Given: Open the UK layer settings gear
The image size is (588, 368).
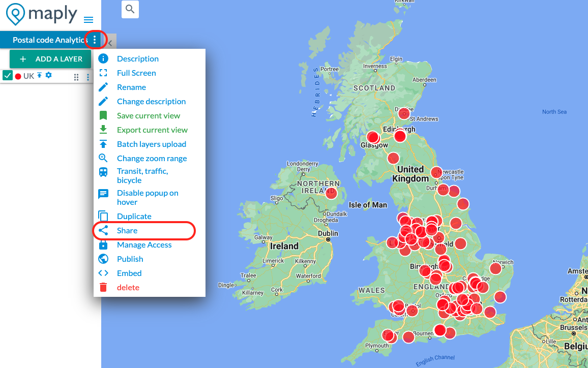Looking at the screenshot, I should tap(49, 75).
